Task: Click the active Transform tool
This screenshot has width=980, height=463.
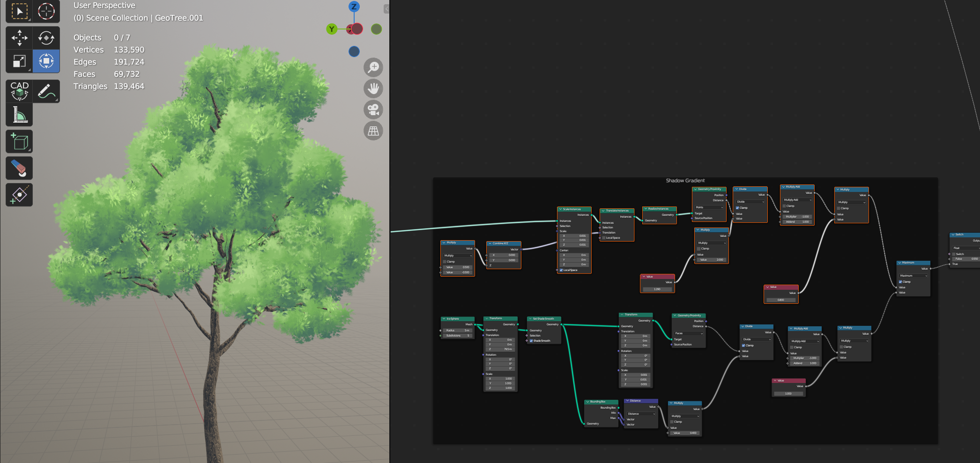Action: (x=46, y=61)
